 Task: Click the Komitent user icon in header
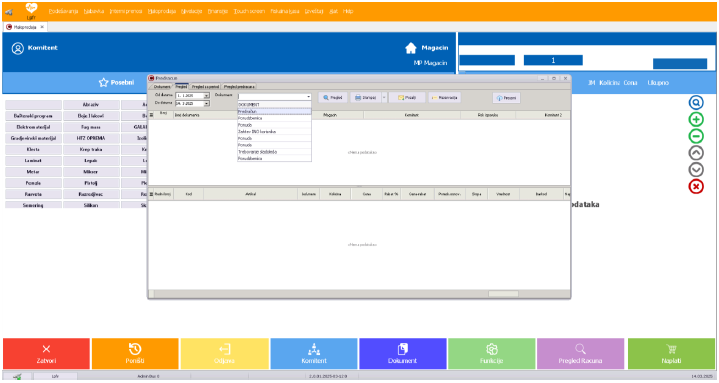point(17,48)
